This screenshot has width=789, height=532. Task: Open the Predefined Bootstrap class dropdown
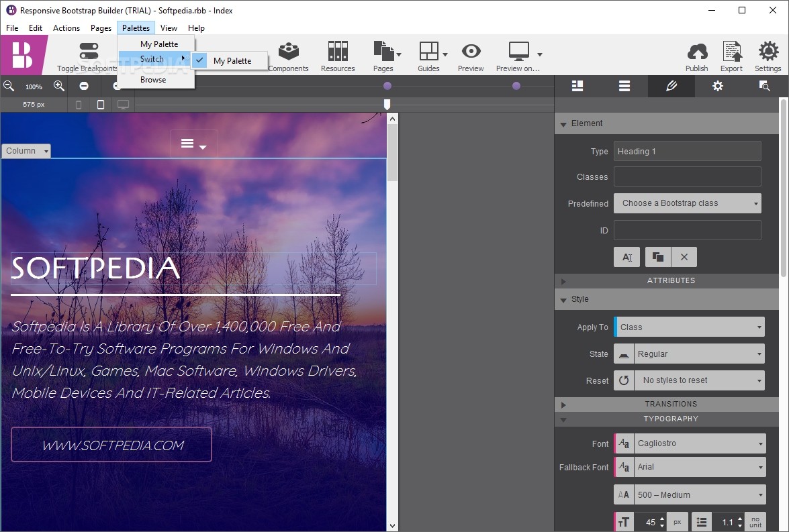click(688, 203)
